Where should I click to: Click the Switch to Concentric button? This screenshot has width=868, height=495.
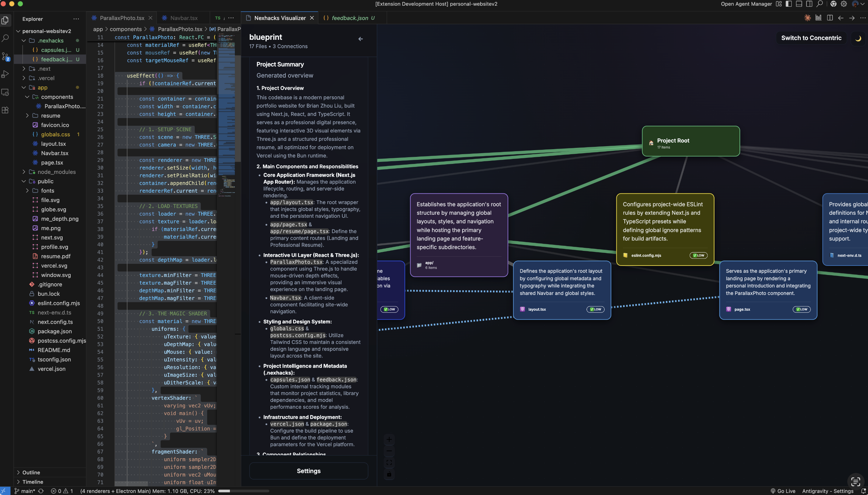811,38
